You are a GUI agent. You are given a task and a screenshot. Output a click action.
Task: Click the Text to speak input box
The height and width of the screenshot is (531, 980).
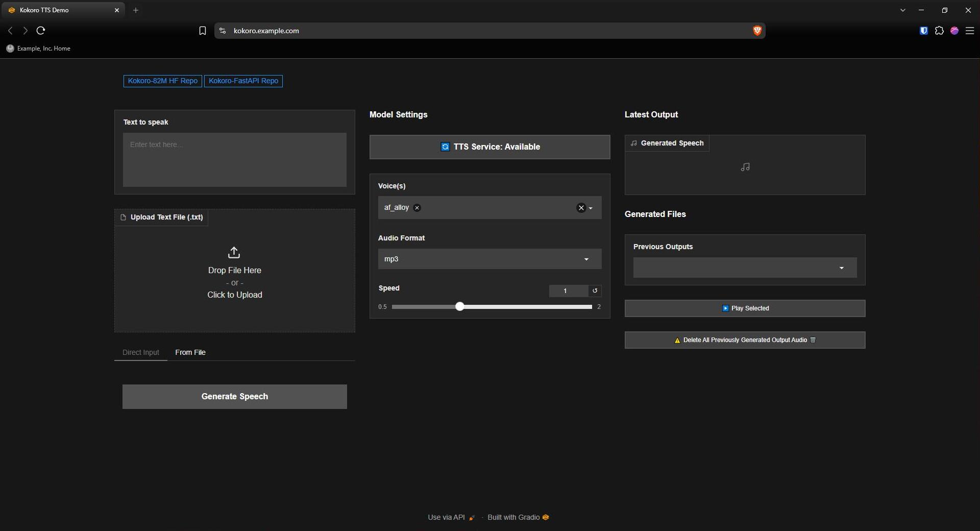coord(235,160)
